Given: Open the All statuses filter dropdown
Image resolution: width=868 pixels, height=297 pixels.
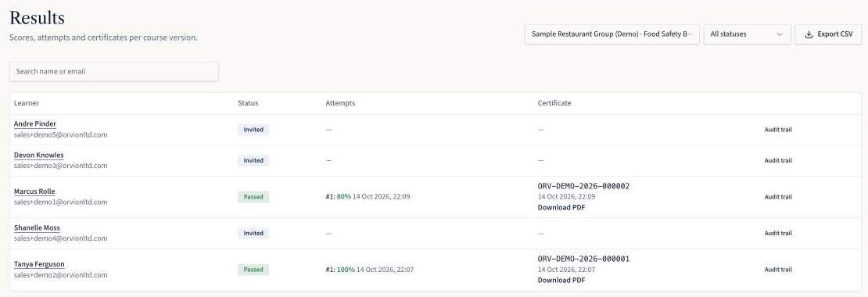Looking at the screenshot, I should pyautogui.click(x=747, y=34).
